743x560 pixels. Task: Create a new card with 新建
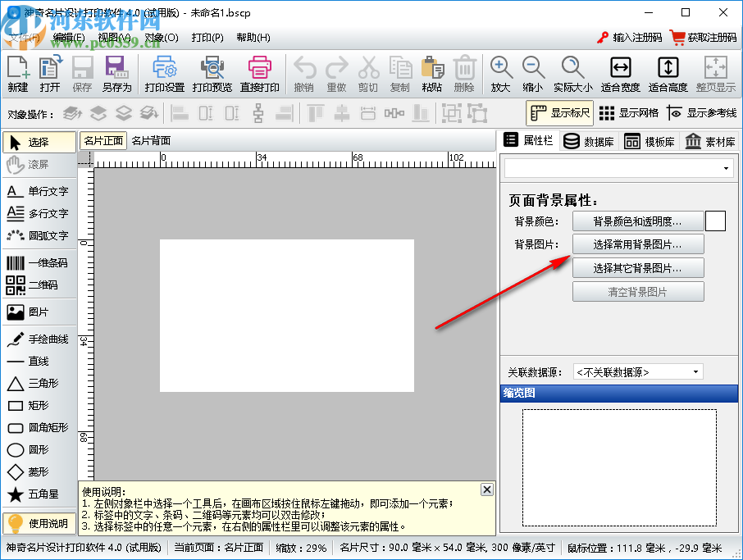point(18,74)
